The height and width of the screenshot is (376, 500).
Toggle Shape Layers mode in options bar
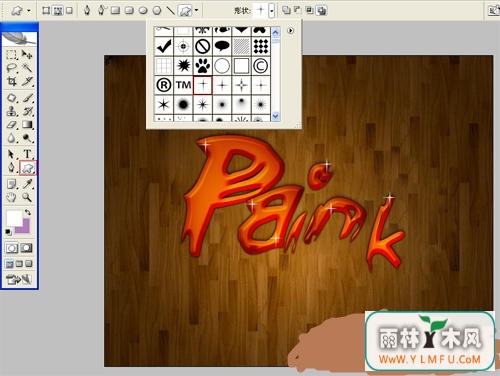pos(46,10)
